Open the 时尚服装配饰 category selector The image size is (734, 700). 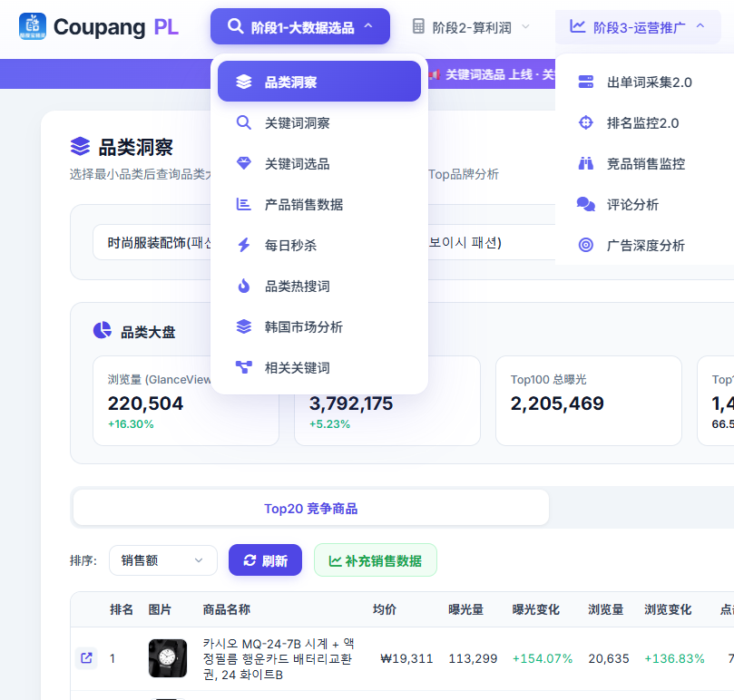coord(152,242)
